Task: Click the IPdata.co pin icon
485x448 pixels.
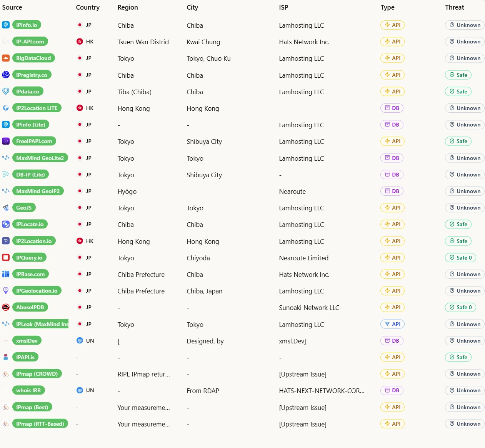Action: (x=6, y=92)
